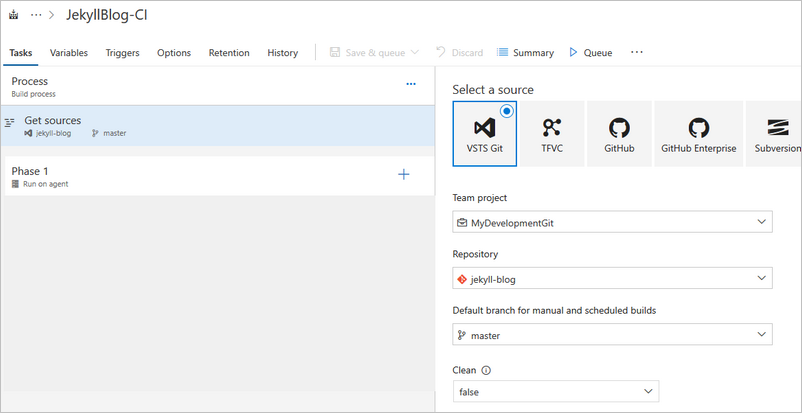Select the GitHub Enterprise source tile
Viewport: 802px width, 413px height.
[x=699, y=133]
